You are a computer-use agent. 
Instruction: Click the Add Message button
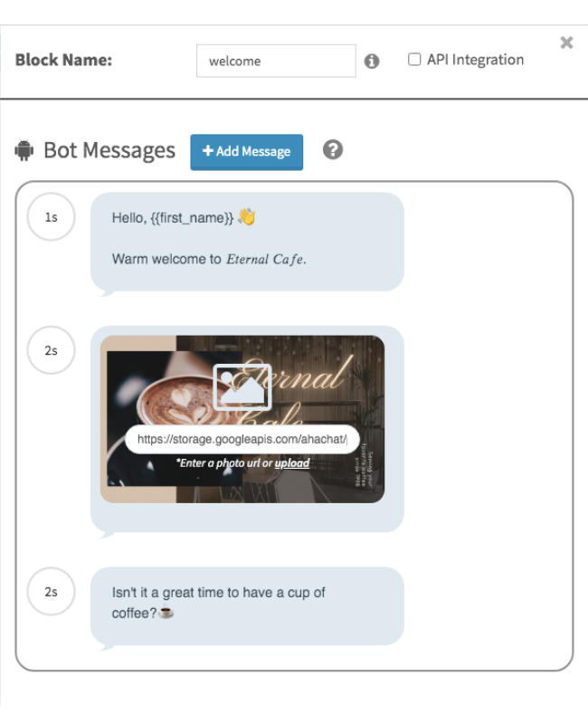(x=246, y=152)
